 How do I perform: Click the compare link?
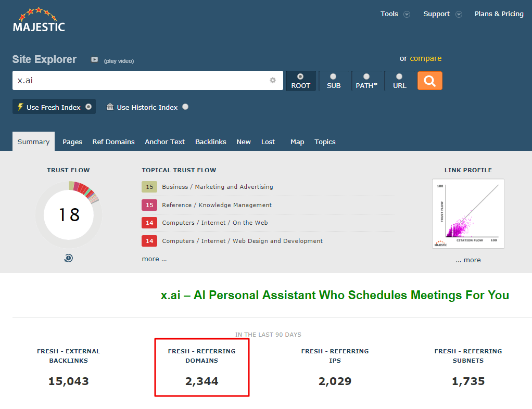click(x=426, y=59)
